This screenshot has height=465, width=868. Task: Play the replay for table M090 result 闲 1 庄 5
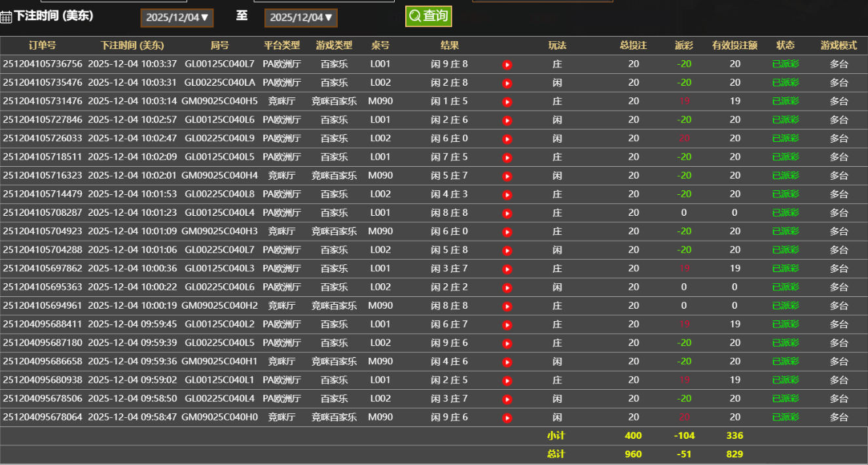tap(507, 101)
